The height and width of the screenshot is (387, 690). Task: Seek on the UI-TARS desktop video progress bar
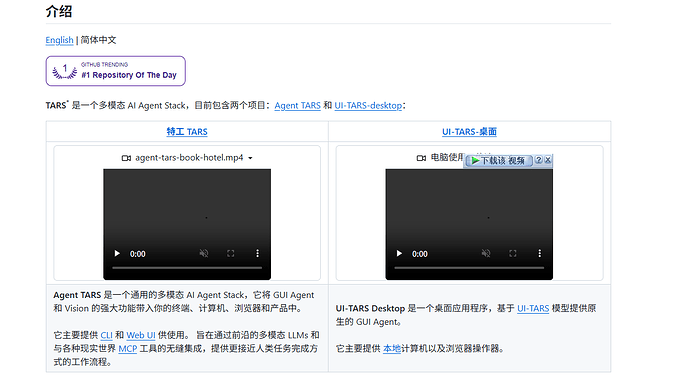469,268
